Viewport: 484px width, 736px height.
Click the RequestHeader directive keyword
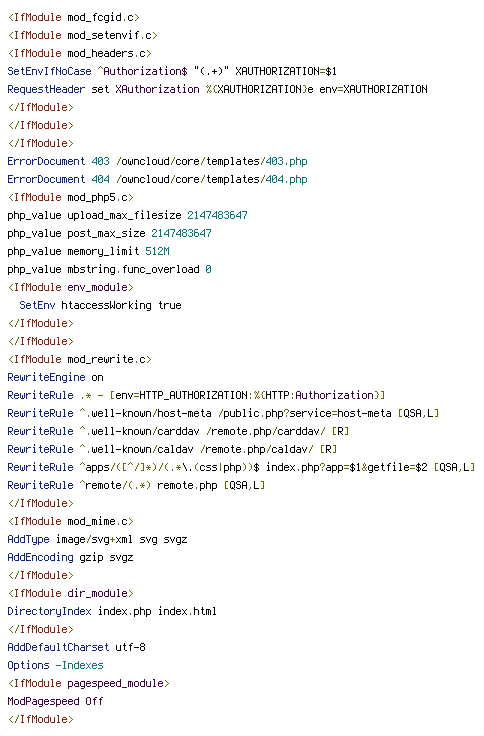(x=46, y=89)
